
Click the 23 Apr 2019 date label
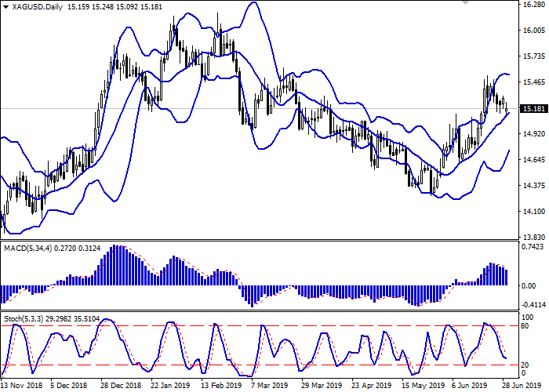click(x=369, y=386)
